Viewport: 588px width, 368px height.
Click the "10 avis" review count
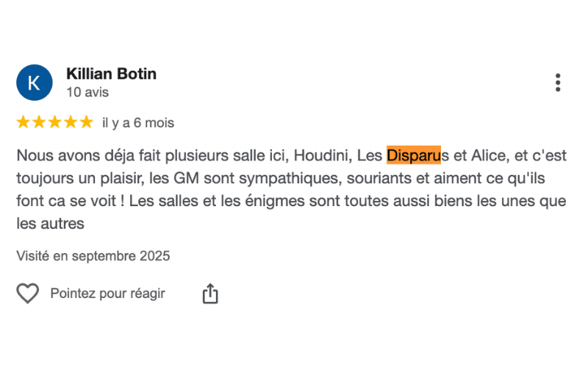pyautogui.click(x=87, y=93)
